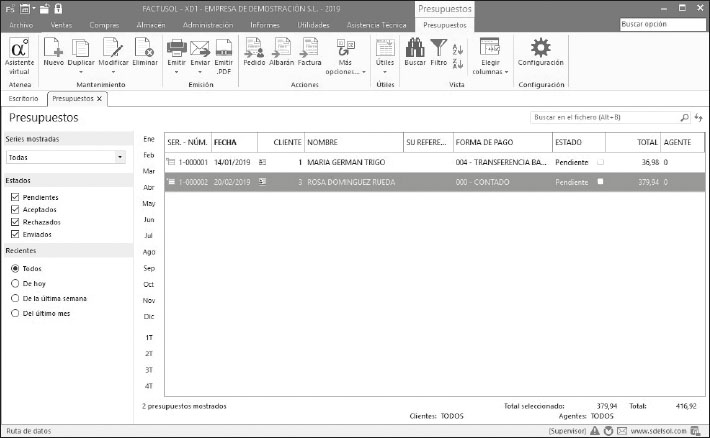Select the 'De la última semana' radio option
Screen dimensions: 710x438
pyautogui.click(x=15, y=298)
